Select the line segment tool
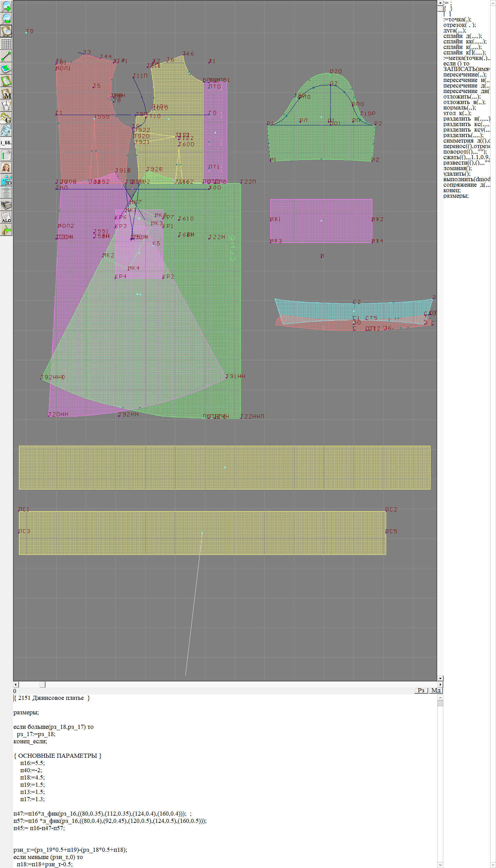This screenshot has height=868, width=496. [6, 56]
